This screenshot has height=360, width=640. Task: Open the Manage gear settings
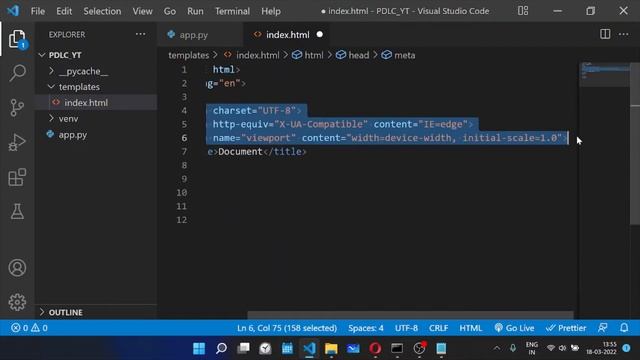[x=17, y=302]
